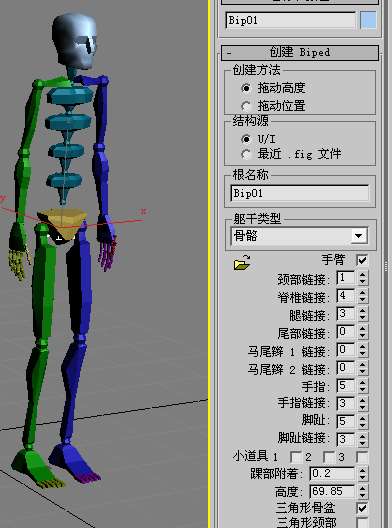
Task: Toggle the 三角形骨盆 checkbox
Action: pyautogui.click(x=362, y=507)
